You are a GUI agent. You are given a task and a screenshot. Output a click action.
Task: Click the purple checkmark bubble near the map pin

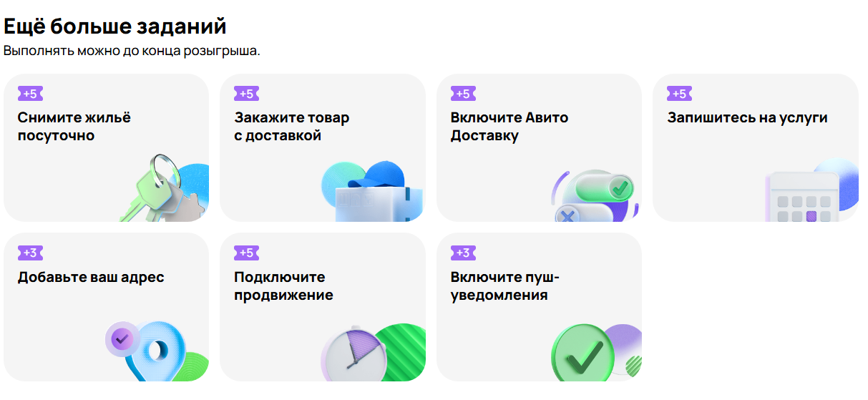(122, 337)
